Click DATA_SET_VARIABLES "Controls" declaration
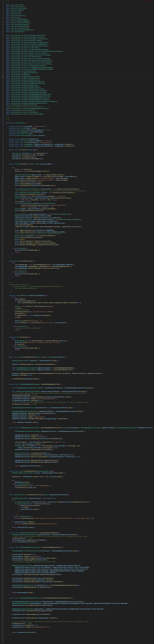This screenshot has height=644, width=154. (31, 141)
